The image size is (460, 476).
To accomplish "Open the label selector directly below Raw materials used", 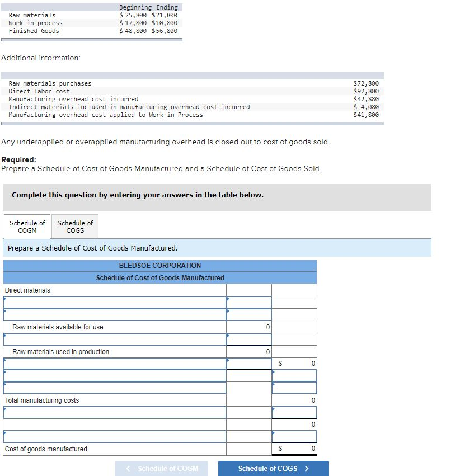I will pyautogui.click(x=112, y=364).
